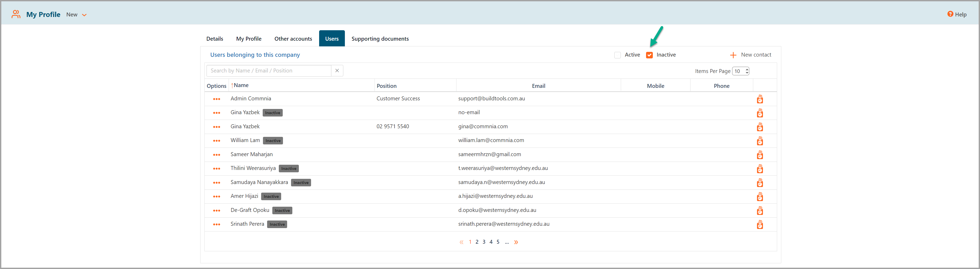
Task: Go to page 3 of users
Action: [483, 242]
